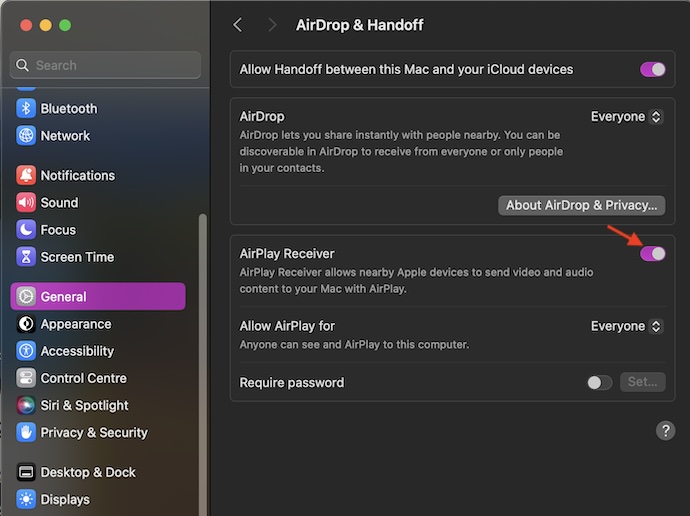The image size is (690, 516).
Task: Open Privacy & Security hand icon
Action: point(26,432)
